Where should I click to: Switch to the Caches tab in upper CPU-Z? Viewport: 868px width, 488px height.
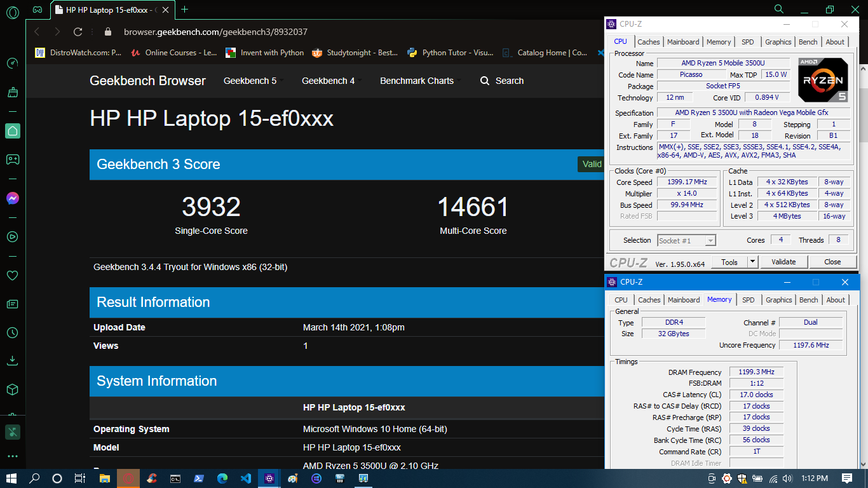point(649,42)
